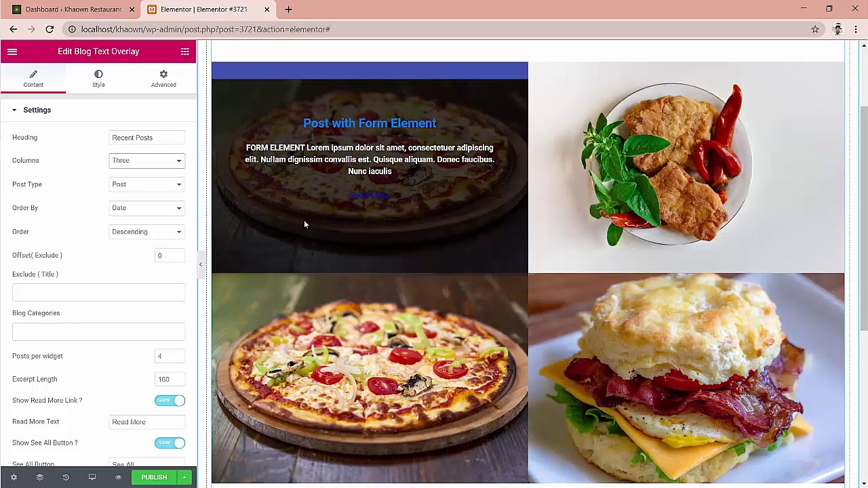The height and width of the screenshot is (488, 868).
Task: Click the Read More link on pizza card
Action: click(x=370, y=195)
